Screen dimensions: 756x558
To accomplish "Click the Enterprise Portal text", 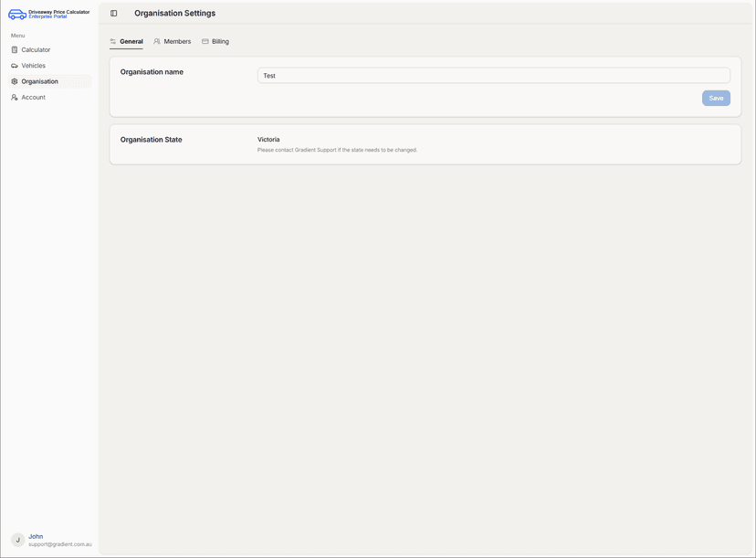I will tap(47, 16).
